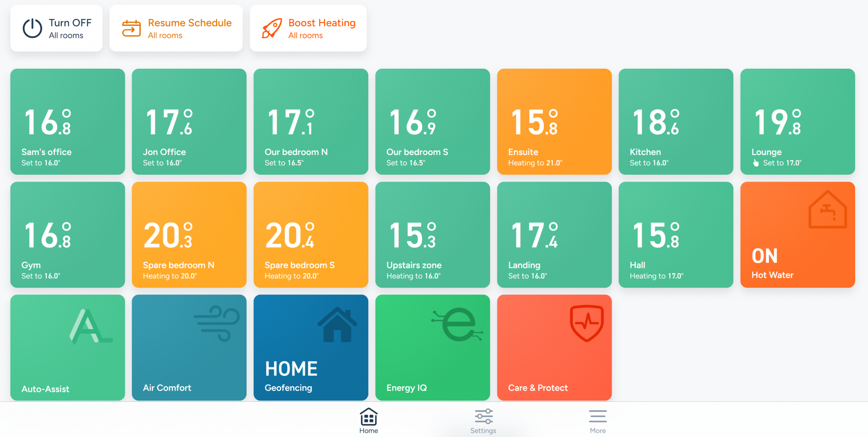Open the Ensuite room tile

coord(554,121)
